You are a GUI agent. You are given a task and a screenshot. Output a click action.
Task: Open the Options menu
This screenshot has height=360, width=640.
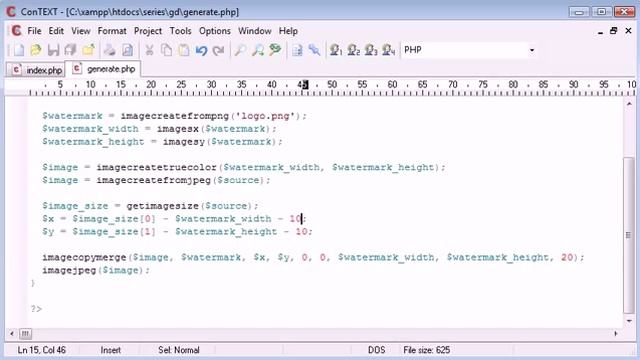click(215, 31)
